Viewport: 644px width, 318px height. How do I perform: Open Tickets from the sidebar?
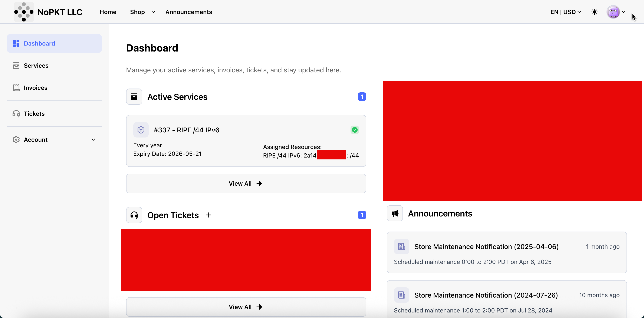(34, 114)
